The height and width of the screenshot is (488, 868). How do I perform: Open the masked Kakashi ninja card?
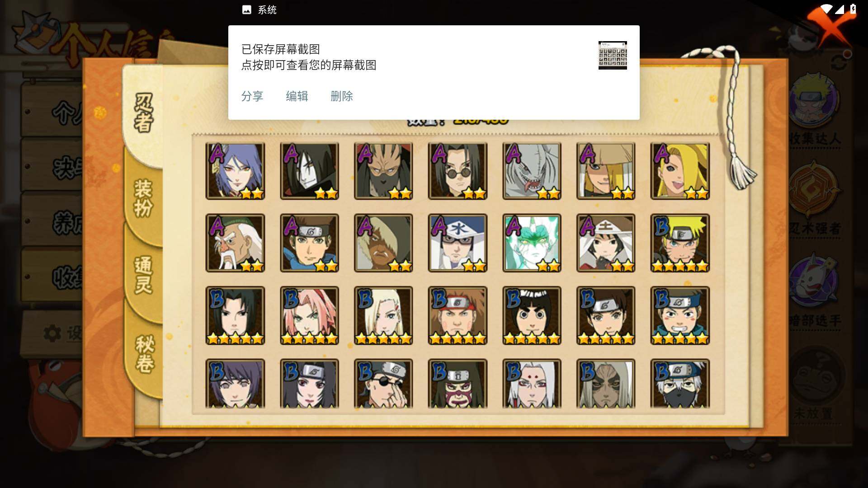[x=680, y=384]
